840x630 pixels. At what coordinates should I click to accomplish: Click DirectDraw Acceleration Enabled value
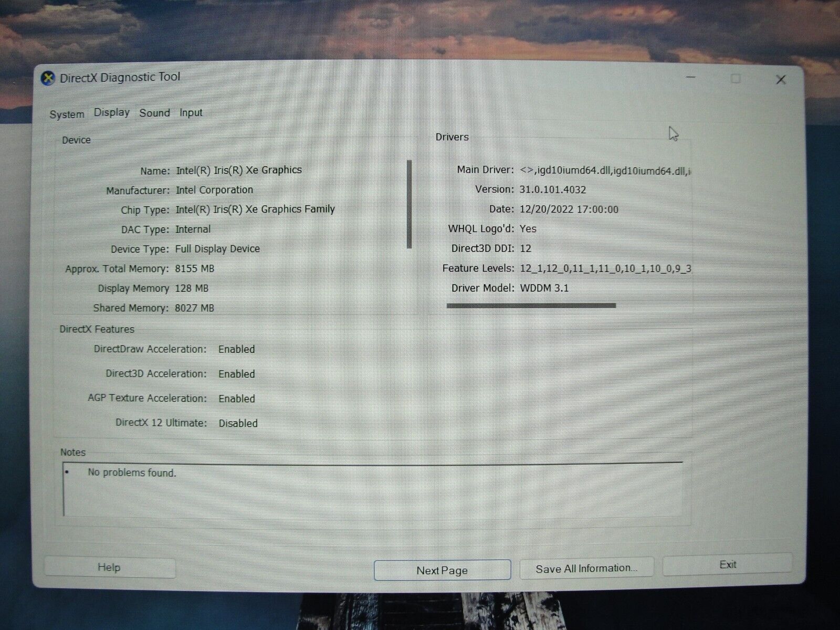point(237,350)
